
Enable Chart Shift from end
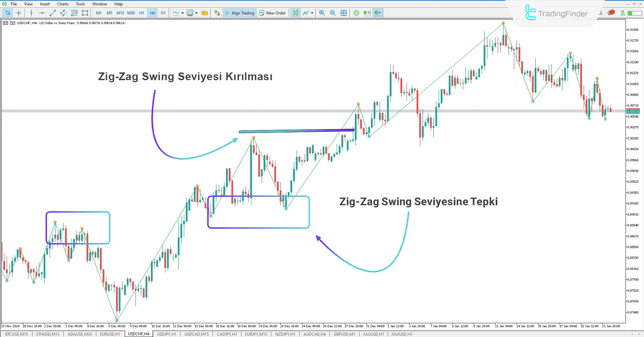click(377, 13)
